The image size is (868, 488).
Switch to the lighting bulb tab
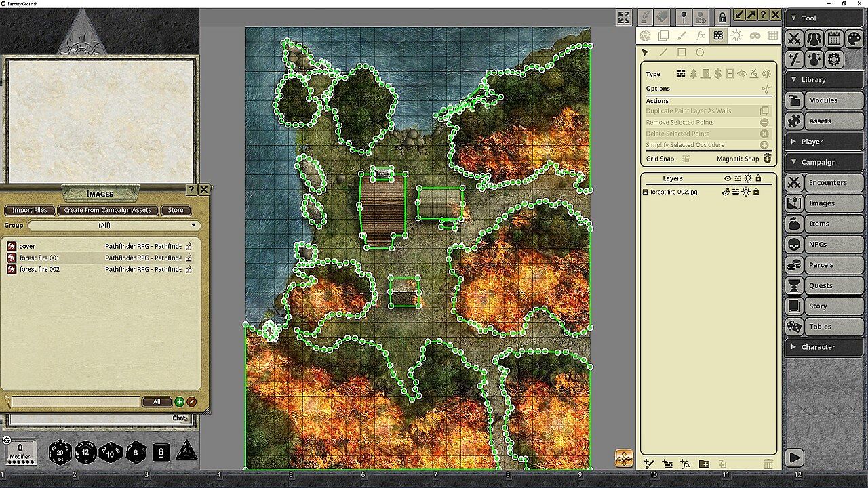pos(736,35)
